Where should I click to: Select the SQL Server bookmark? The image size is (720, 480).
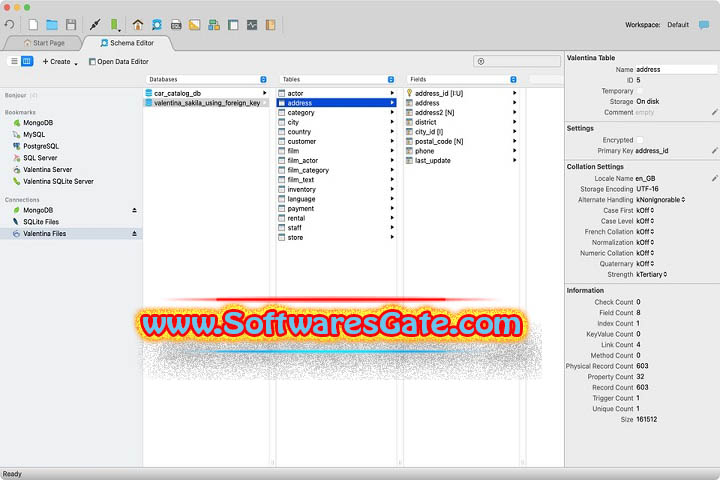(x=40, y=158)
